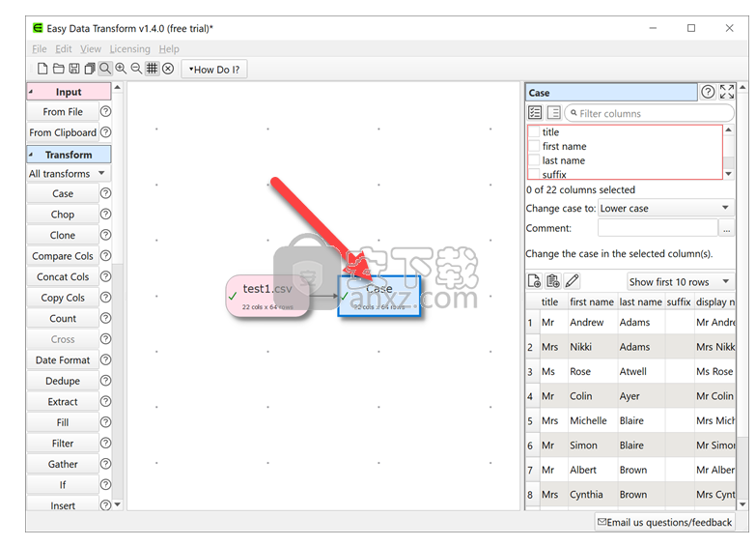Image resolution: width=756 pixels, height=546 pixels.
Task: Click the deselect all columns icon
Action: pyautogui.click(x=554, y=113)
